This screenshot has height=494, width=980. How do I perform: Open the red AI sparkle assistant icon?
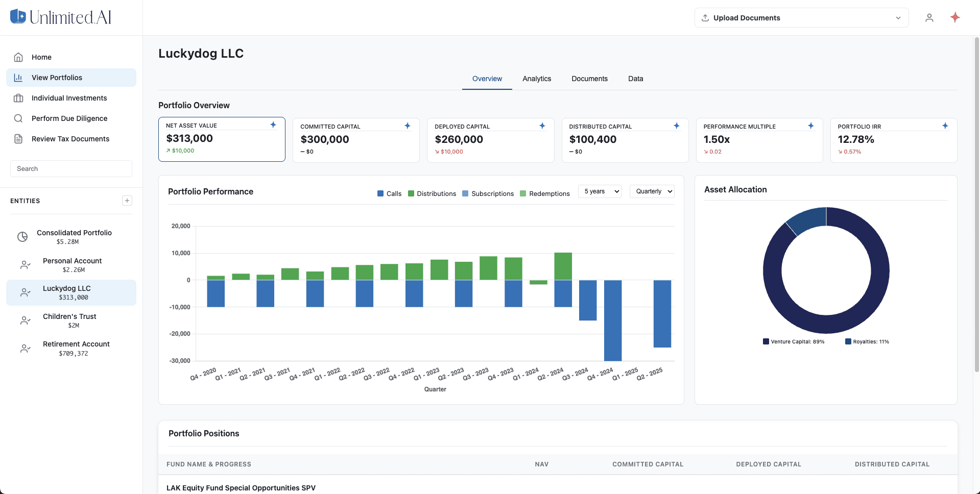click(955, 17)
